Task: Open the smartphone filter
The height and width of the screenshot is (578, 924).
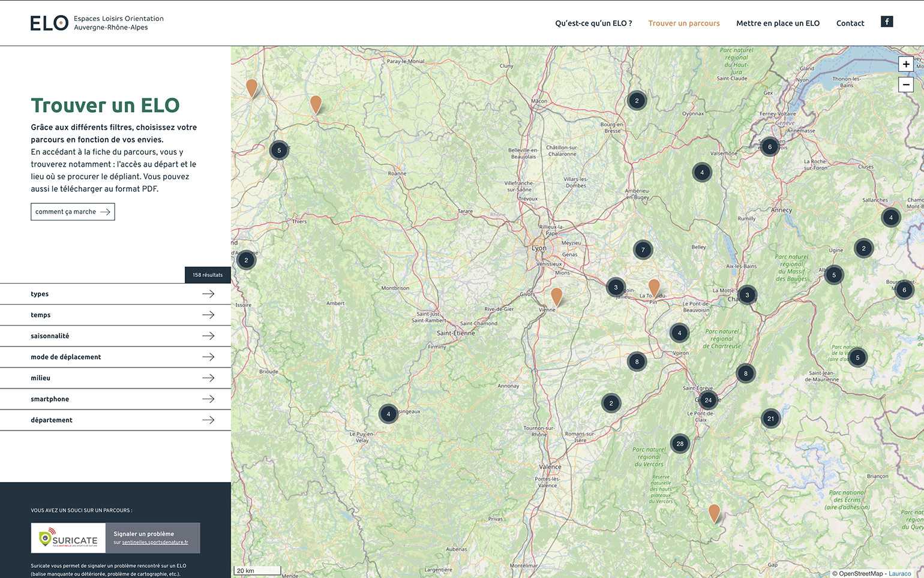Action: [x=115, y=399]
